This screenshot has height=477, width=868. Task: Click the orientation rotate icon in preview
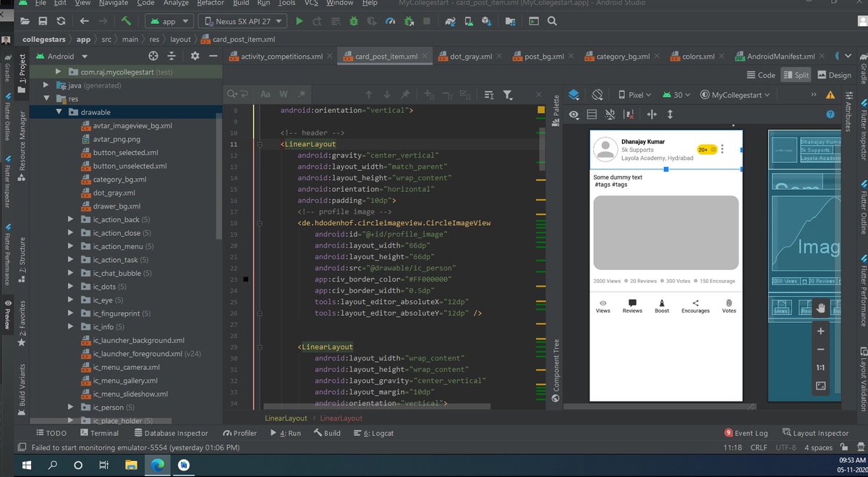pyautogui.click(x=597, y=95)
